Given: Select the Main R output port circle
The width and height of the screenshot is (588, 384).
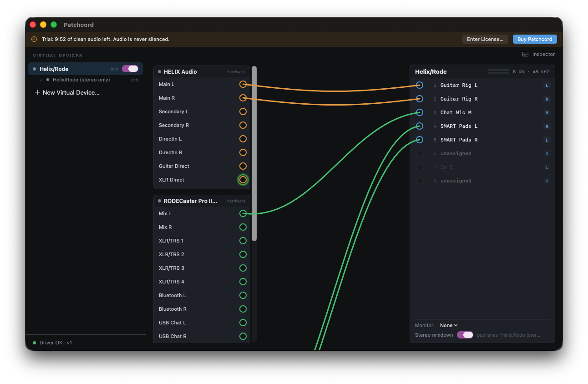Looking at the screenshot, I should (243, 98).
